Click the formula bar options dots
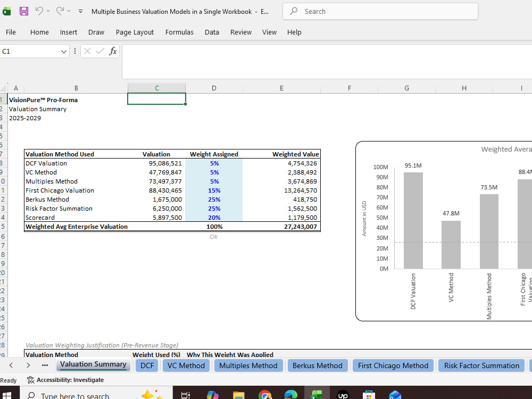This screenshot has height=399, width=532. click(75, 52)
